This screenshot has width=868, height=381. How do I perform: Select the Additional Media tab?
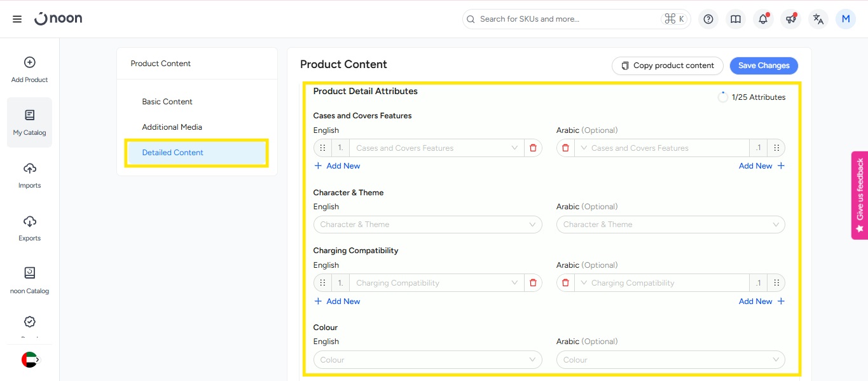click(x=172, y=127)
